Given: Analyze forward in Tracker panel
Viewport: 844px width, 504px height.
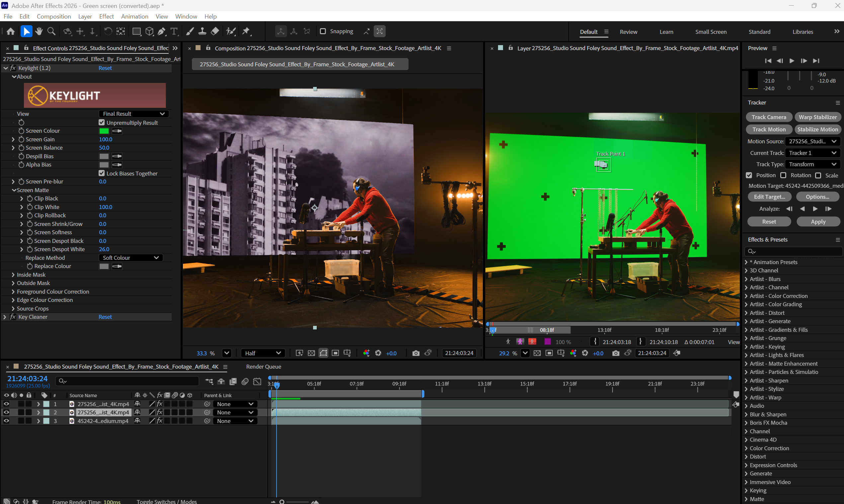Looking at the screenshot, I should point(815,208).
